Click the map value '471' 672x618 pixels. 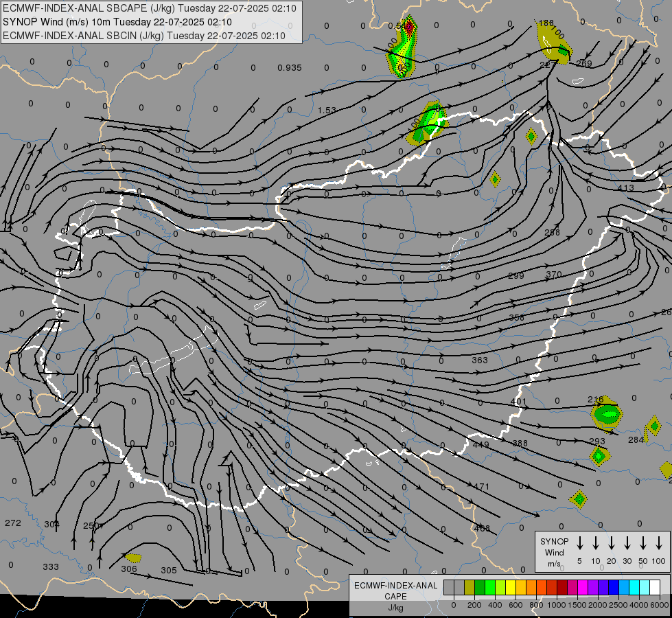point(481,486)
